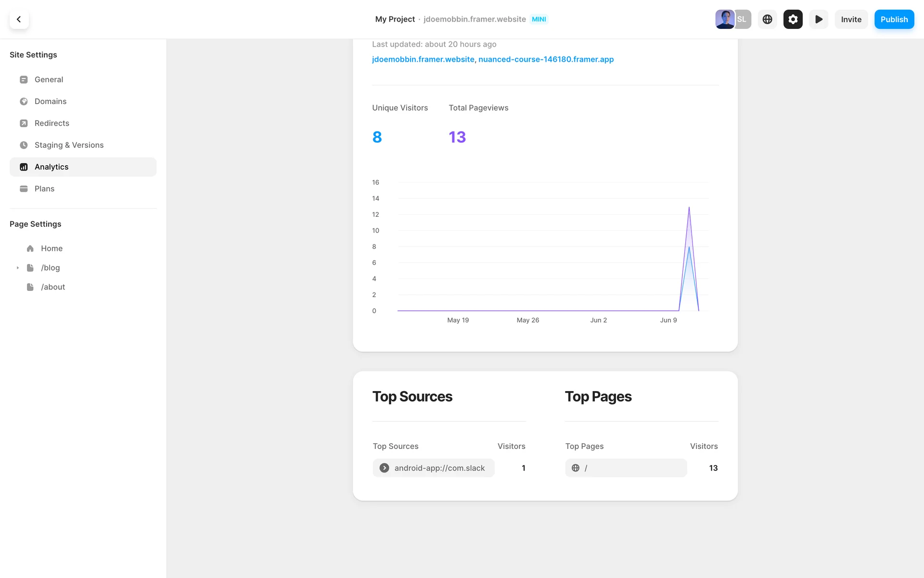Click the globe icon in Top Pages row
The width and height of the screenshot is (924, 578).
point(575,468)
